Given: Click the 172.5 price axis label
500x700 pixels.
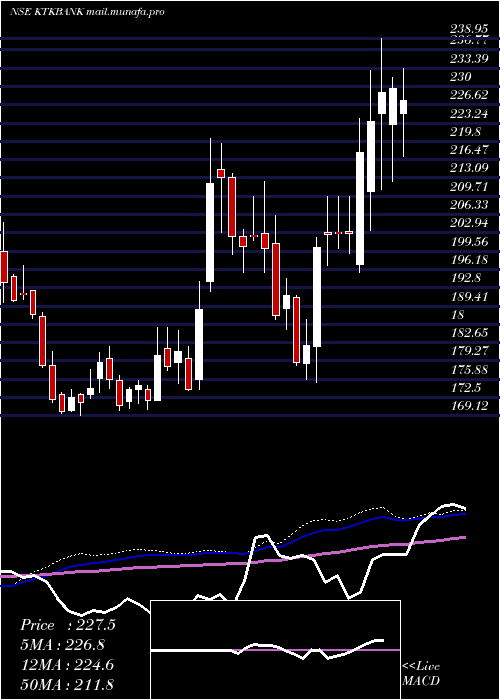Looking at the screenshot, I should point(466,388).
